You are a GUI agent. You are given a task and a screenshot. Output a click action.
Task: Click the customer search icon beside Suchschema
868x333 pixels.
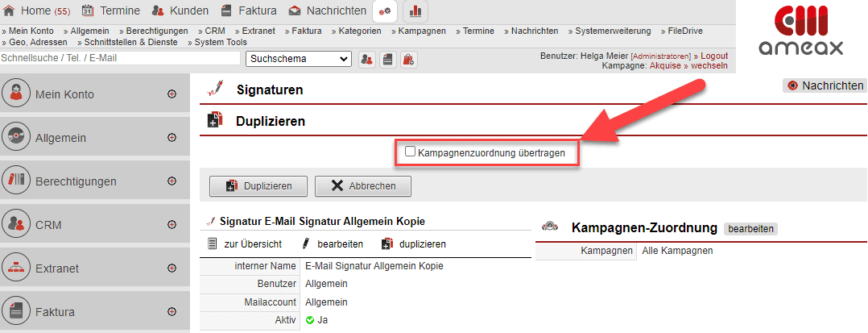pos(366,59)
